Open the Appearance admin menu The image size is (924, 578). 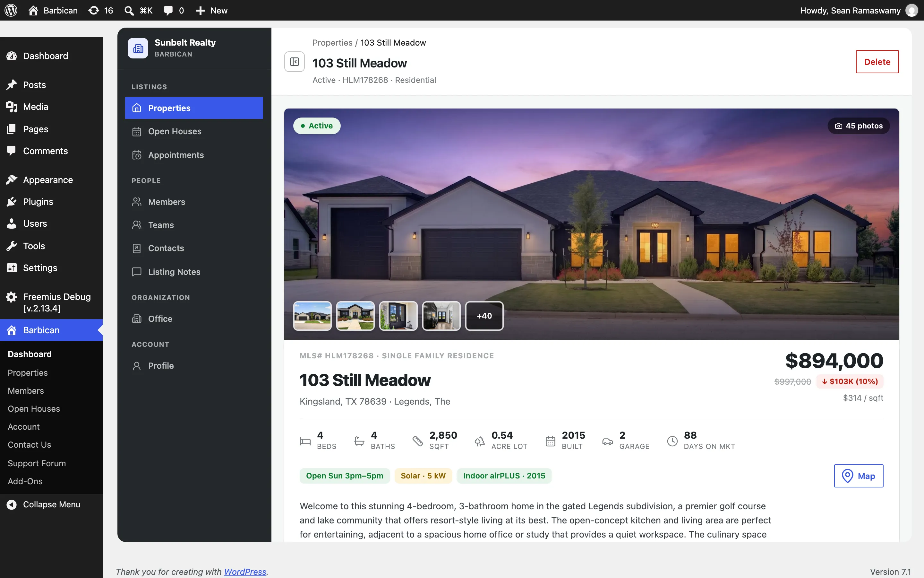51,180
